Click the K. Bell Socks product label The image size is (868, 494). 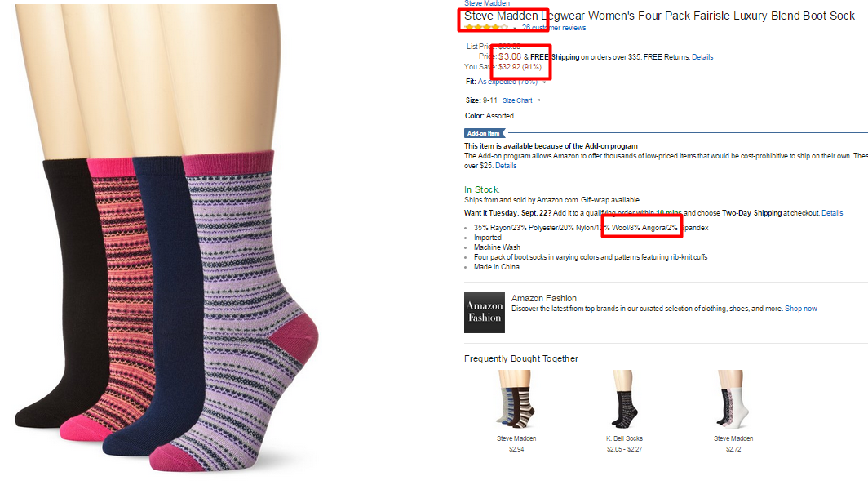[624, 438]
